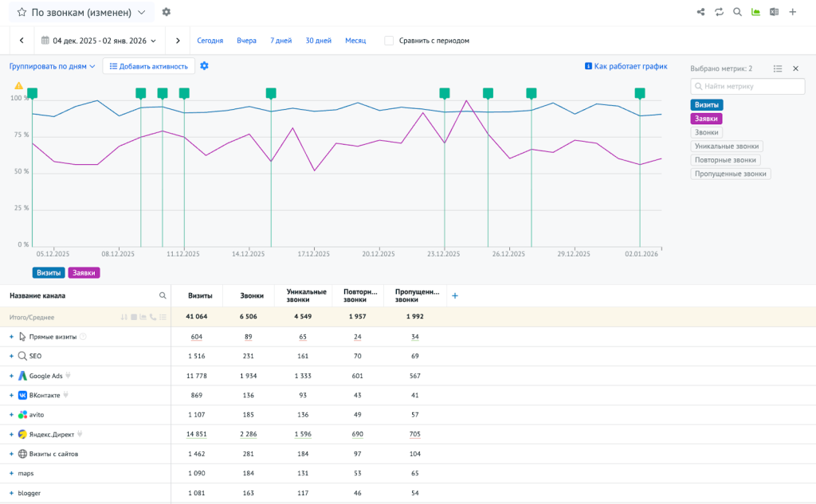The width and height of the screenshot is (816, 504).
Task: Click the share report icon
Action: pos(700,12)
